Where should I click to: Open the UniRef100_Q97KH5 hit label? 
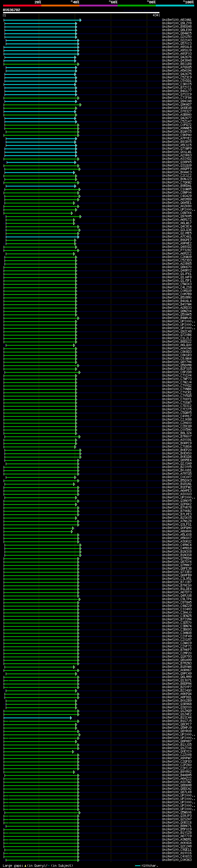click(176, 216)
